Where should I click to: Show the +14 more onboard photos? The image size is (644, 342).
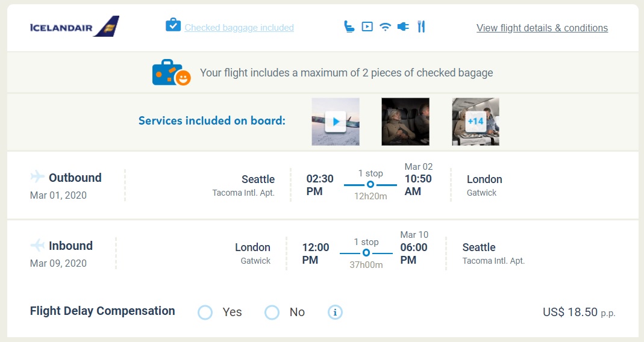tap(475, 122)
